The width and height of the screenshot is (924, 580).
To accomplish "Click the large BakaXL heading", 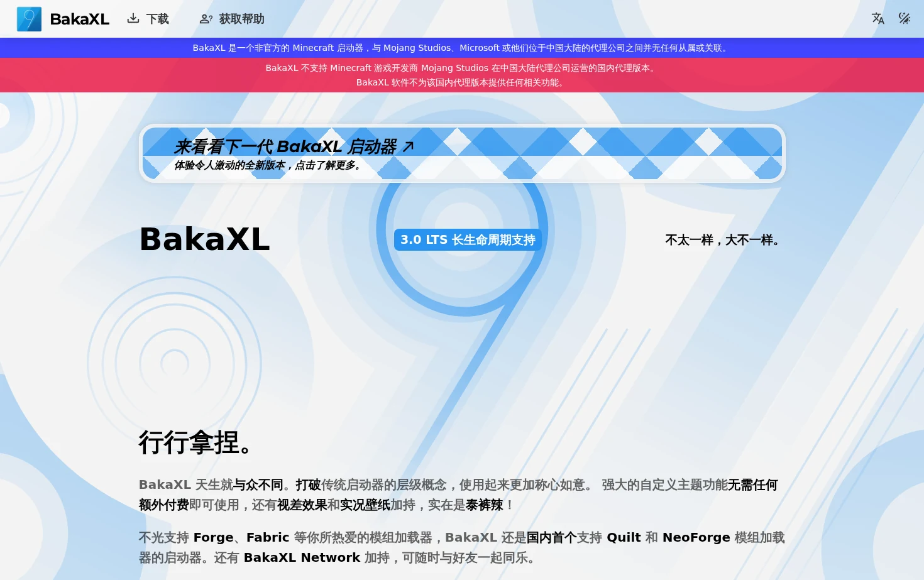I will [205, 239].
